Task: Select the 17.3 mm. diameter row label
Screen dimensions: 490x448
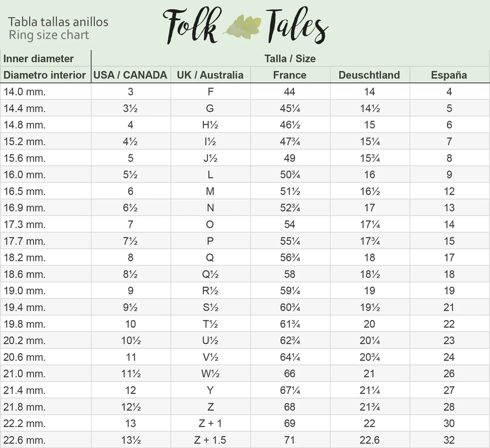Action: pyautogui.click(x=24, y=224)
